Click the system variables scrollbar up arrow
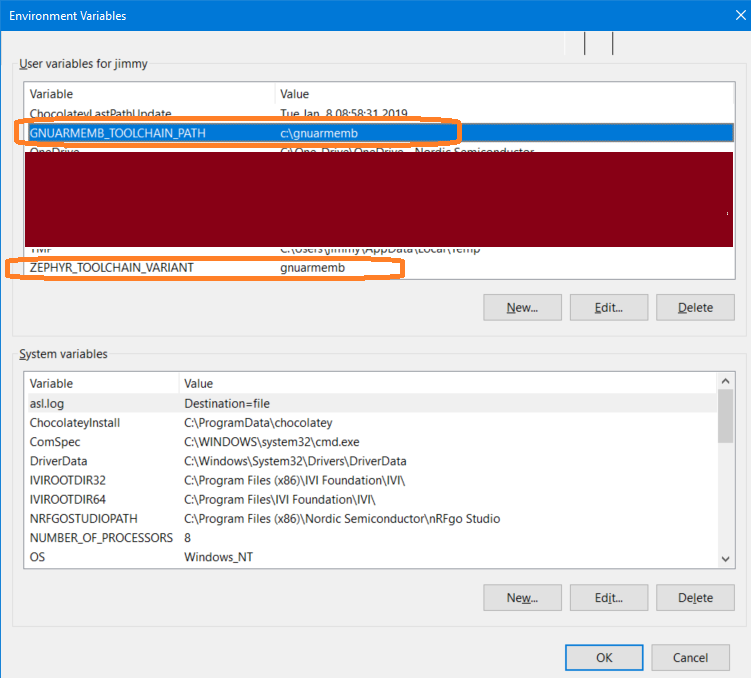Image resolution: width=751 pixels, height=678 pixels. click(725, 381)
